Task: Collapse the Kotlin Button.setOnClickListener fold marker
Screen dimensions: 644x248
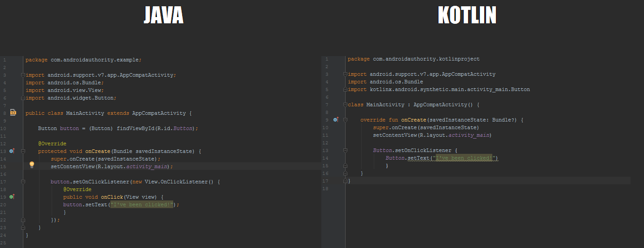Action: click(x=345, y=150)
